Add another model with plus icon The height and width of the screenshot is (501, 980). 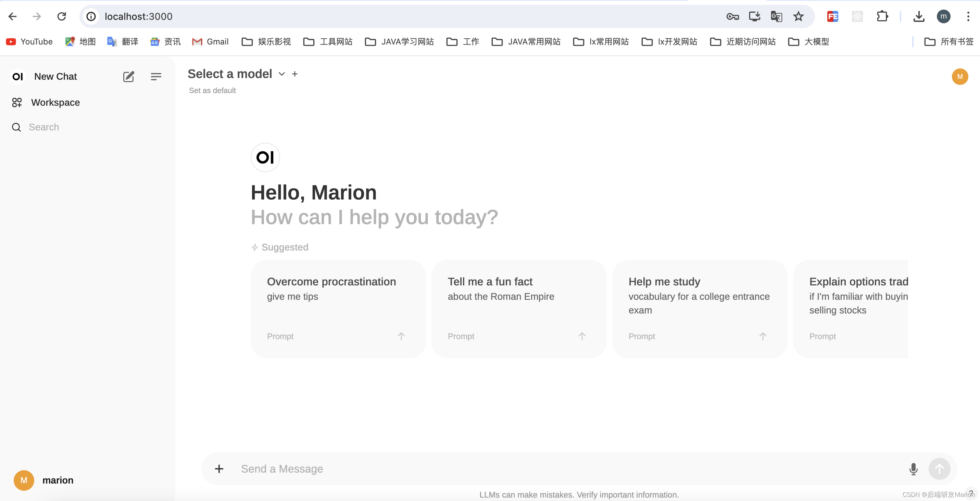tap(295, 74)
